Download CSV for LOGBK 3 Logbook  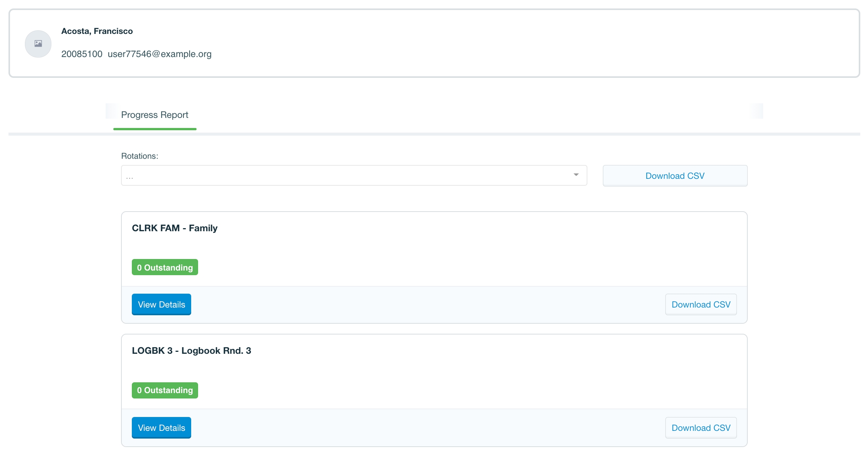point(701,428)
